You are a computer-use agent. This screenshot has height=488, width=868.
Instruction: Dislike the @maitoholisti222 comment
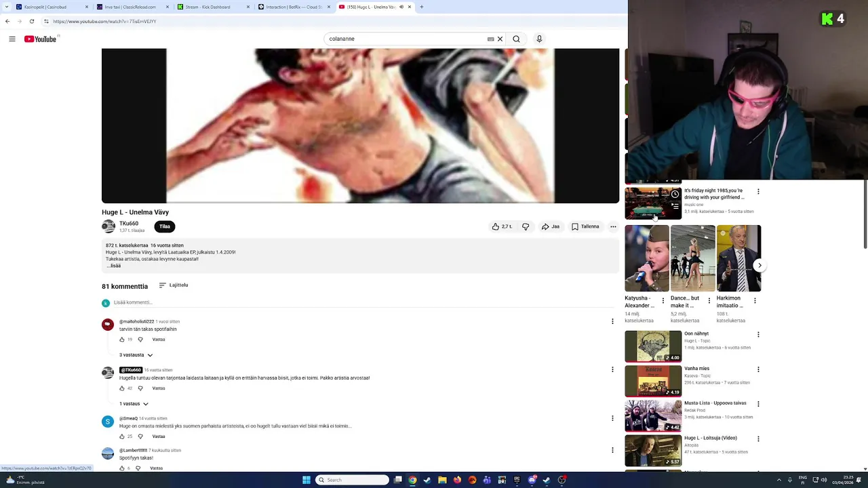(x=140, y=340)
